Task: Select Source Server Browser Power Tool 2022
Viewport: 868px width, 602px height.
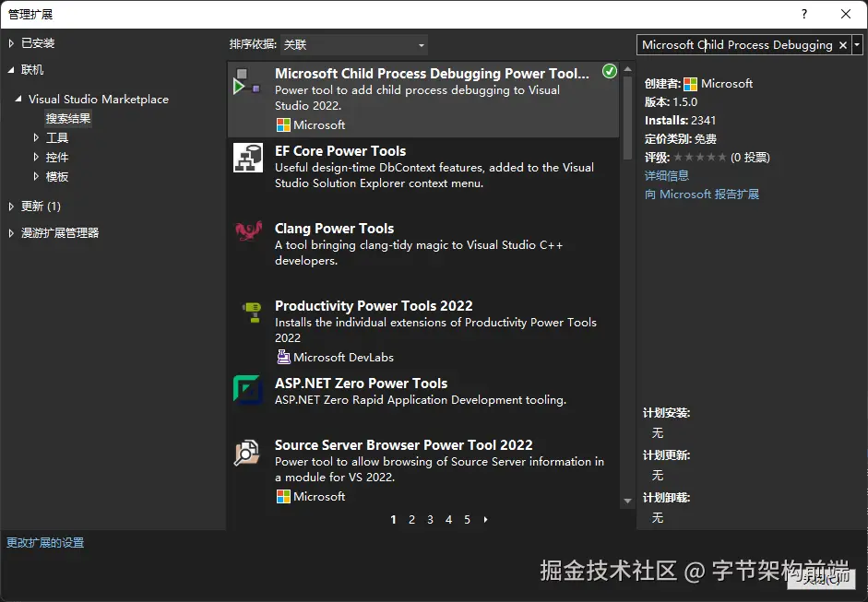Action: pos(403,445)
